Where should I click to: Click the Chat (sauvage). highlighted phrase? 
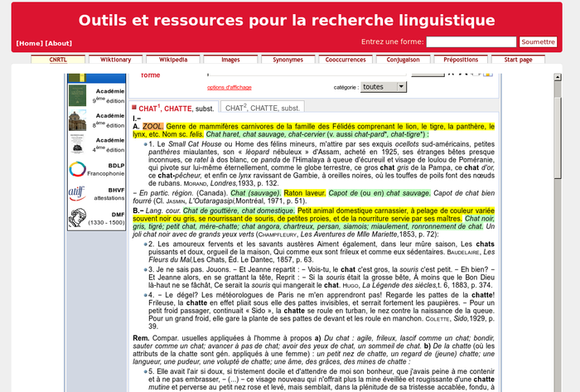[x=255, y=193]
